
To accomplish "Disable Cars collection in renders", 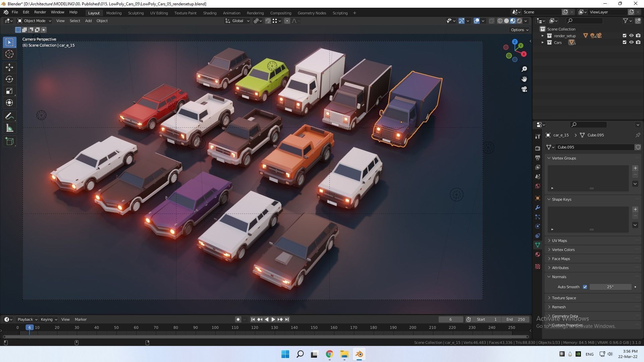I will pyautogui.click(x=638, y=42).
